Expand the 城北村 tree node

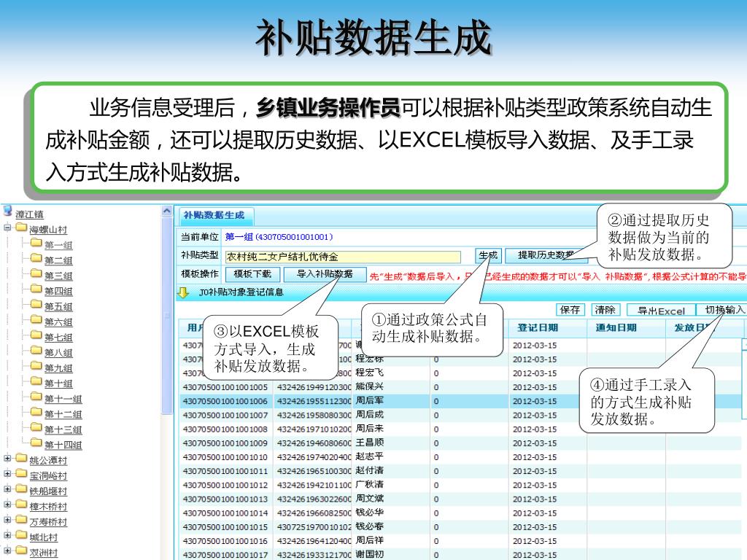pos(7,535)
